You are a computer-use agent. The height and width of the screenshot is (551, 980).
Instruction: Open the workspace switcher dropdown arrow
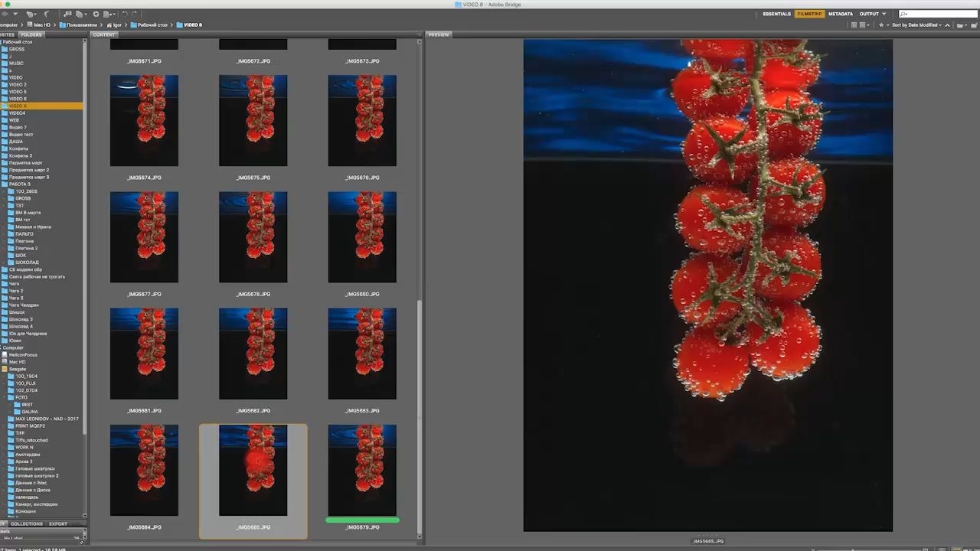tap(884, 14)
